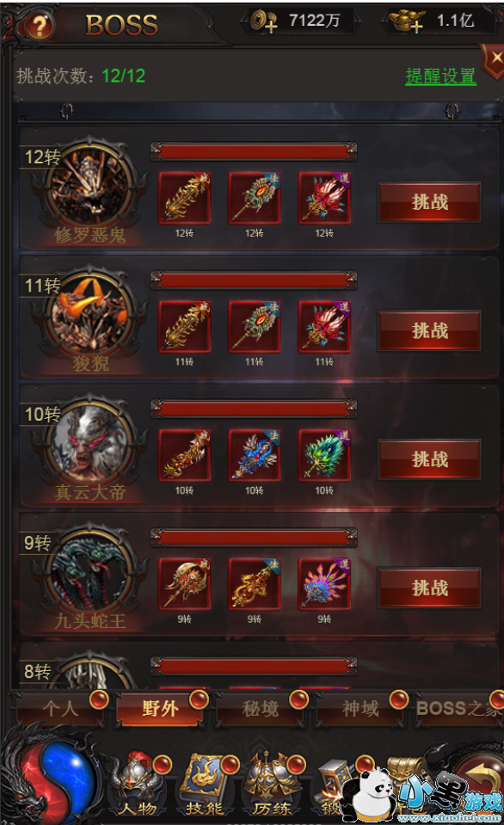Select the 野外 tab
Screen dimensions: 504x825
coord(160,709)
